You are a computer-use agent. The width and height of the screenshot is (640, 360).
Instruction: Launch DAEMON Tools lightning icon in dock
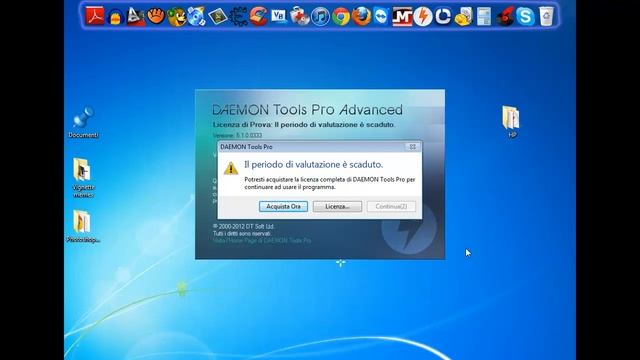(x=423, y=17)
